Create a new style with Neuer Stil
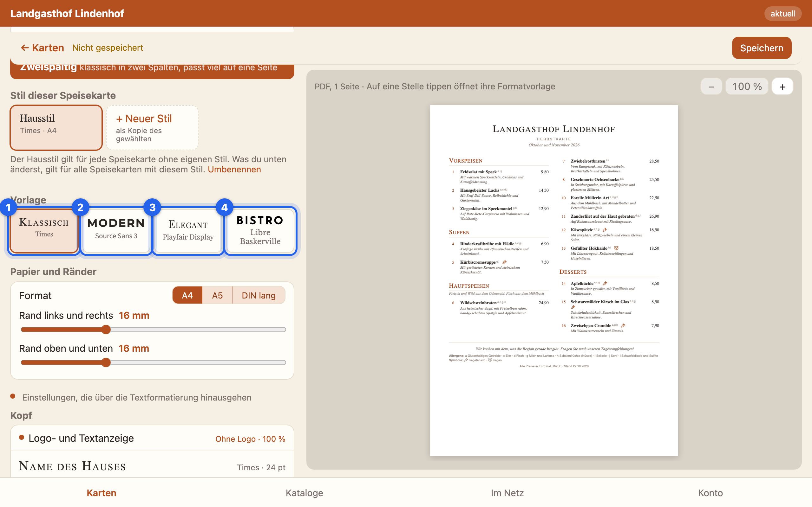Viewport: 812px width, 507px height. [152, 128]
